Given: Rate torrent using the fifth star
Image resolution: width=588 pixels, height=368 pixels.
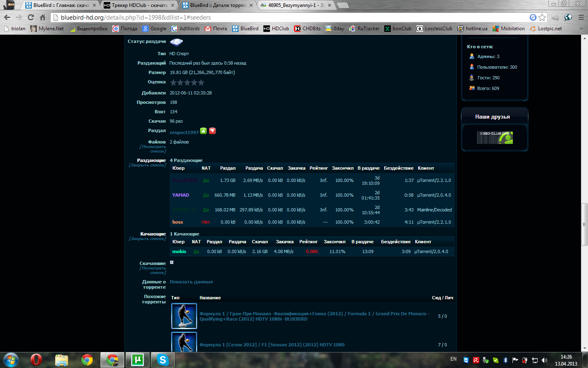Looking at the screenshot, I should point(201,83).
